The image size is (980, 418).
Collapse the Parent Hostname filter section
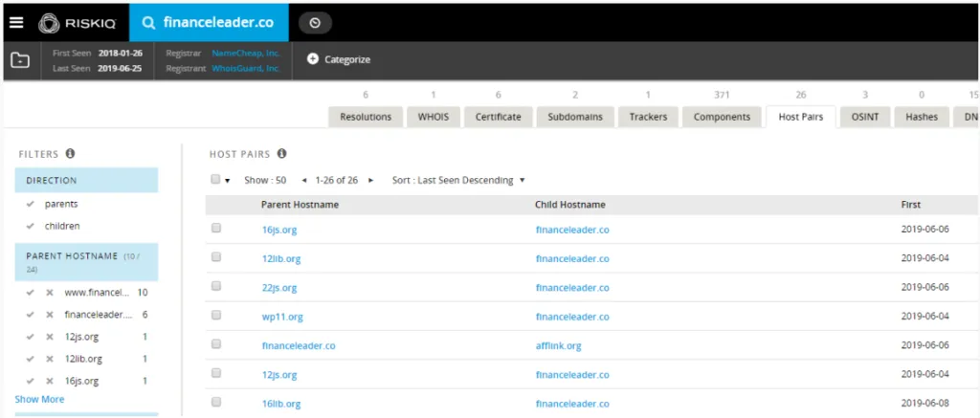86,262
